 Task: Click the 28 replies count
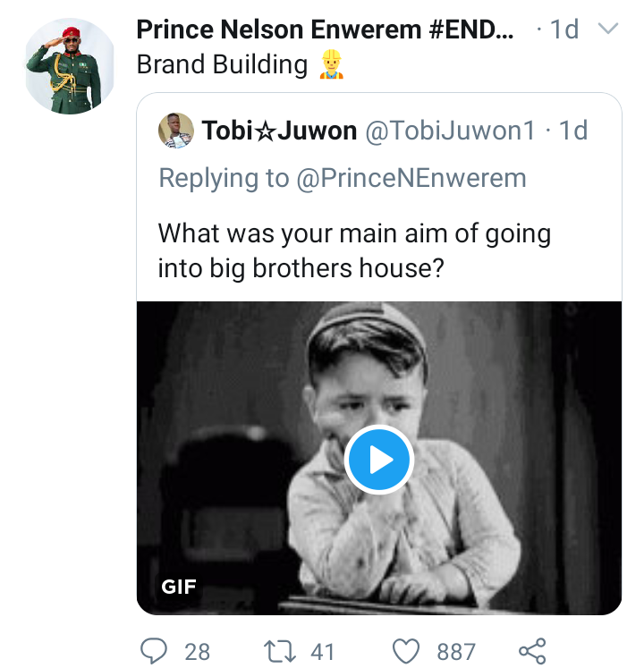197,651
